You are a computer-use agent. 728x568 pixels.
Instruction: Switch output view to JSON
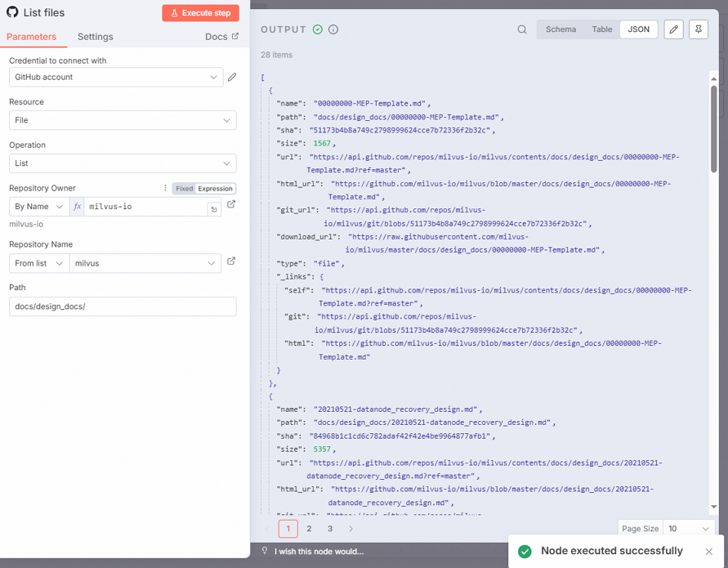638,29
